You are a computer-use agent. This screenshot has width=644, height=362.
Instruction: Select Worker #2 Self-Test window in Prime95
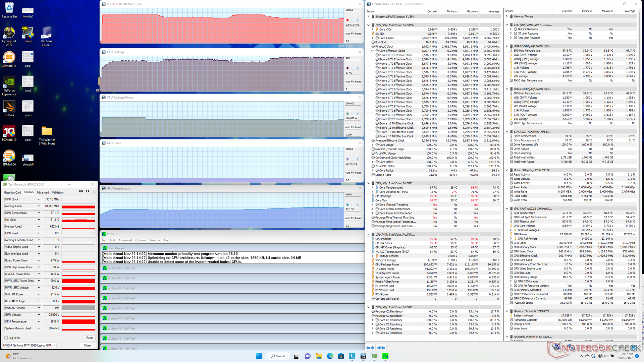click(232, 268)
